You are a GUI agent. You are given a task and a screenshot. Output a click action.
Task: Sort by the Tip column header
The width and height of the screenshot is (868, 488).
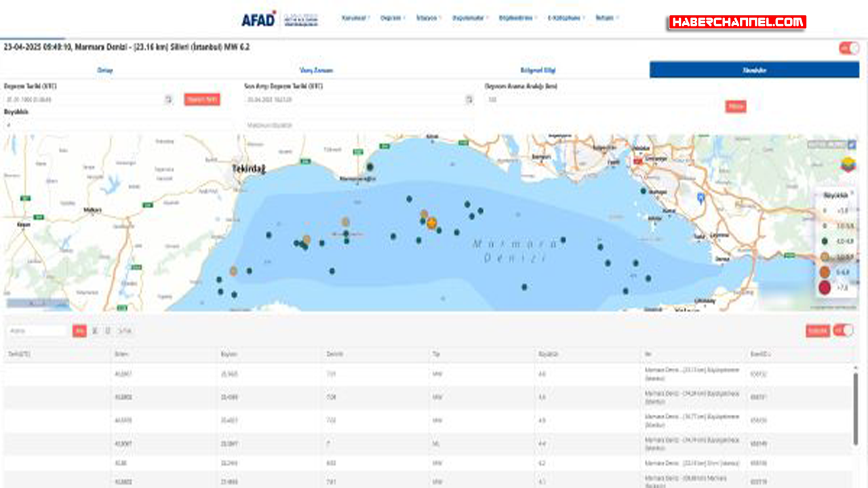(481, 354)
